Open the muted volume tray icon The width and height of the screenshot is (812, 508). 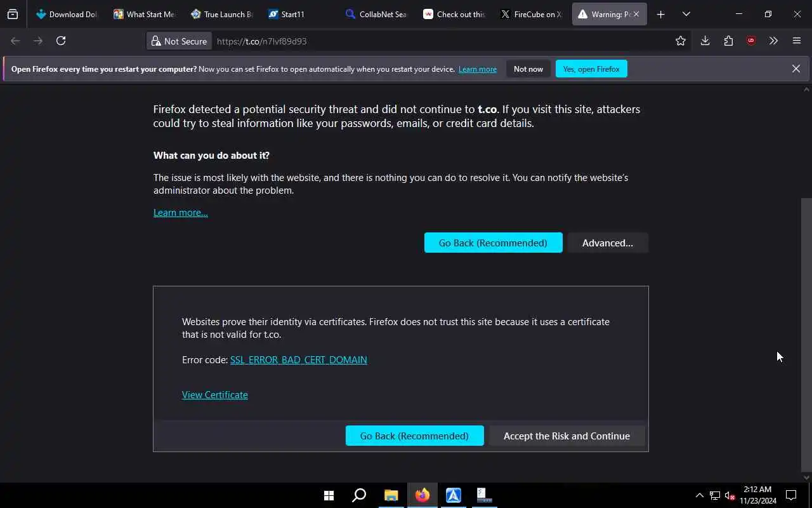tap(730, 495)
